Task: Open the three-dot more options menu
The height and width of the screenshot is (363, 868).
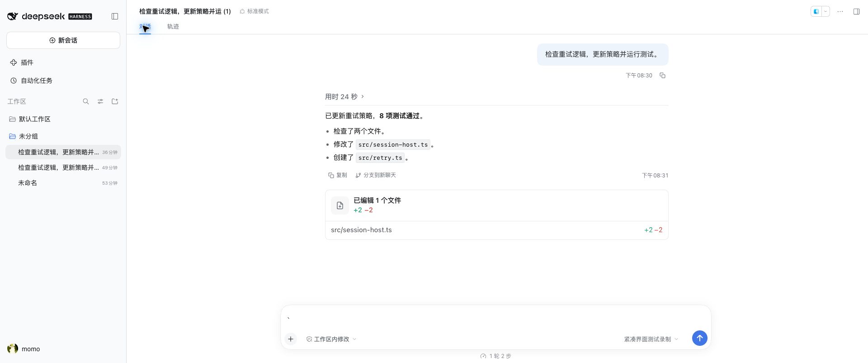Action: pyautogui.click(x=840, y=11)
